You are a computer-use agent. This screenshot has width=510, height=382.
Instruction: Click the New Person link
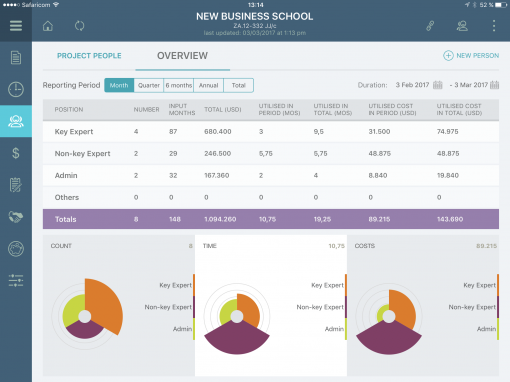point(477,56)
